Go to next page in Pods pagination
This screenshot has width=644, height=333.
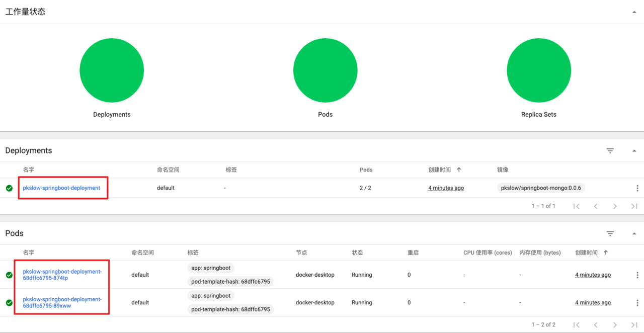coord(615,325)
